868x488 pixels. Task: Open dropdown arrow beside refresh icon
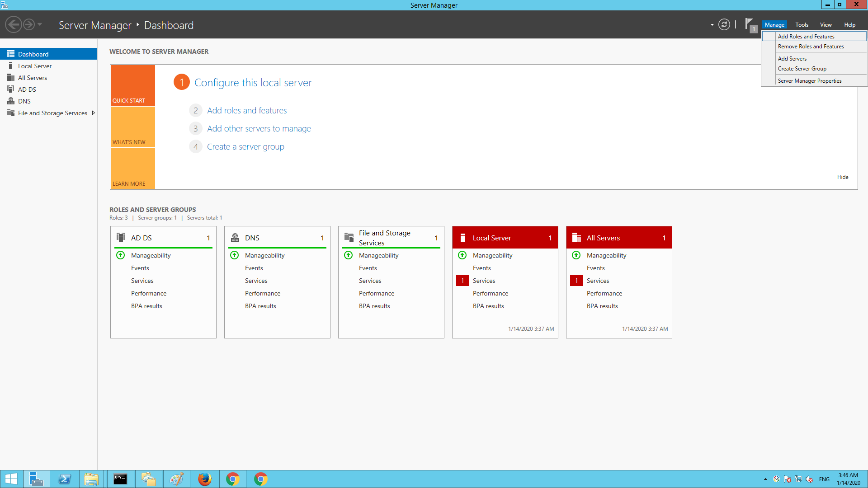712,25
